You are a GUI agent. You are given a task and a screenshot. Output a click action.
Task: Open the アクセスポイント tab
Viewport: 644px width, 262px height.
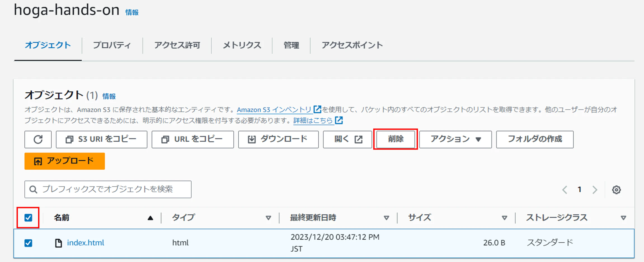[352, 45]
